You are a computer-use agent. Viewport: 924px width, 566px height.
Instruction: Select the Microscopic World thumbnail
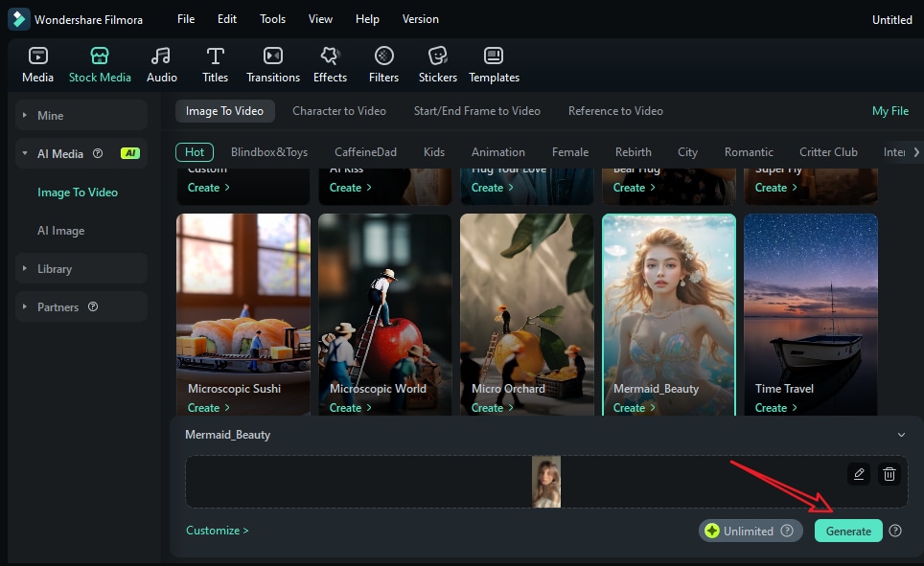pyautogui.click(x=385, y=314)
